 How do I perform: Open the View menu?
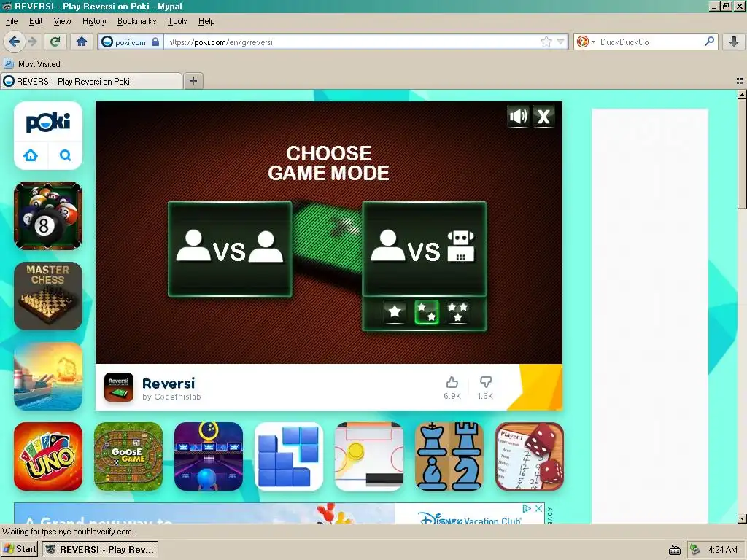tap(62, 21)
